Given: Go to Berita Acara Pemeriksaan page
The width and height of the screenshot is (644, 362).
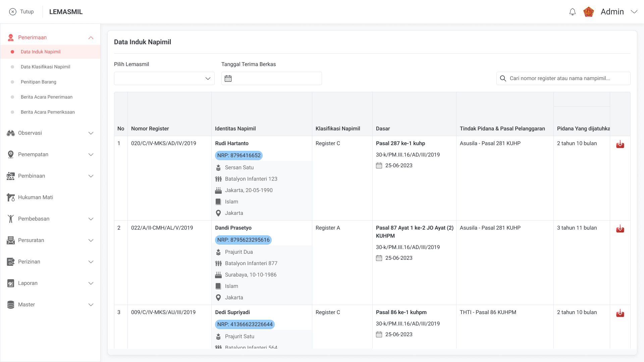Looking at the screenshot, I should click(x=48, y=112).
